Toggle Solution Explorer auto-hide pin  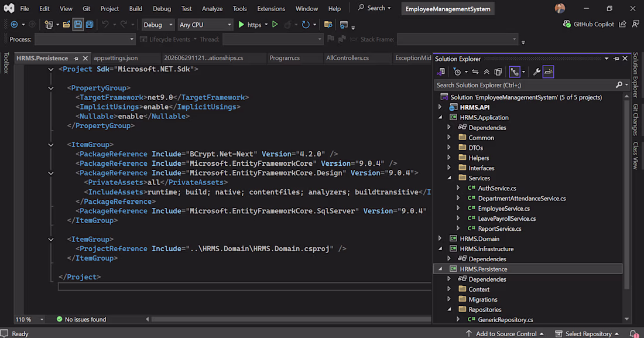pos(616,59)
